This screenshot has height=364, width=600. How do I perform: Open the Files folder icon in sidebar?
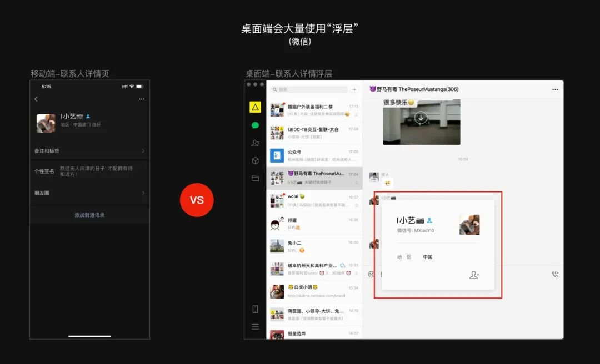click(255, 179)
